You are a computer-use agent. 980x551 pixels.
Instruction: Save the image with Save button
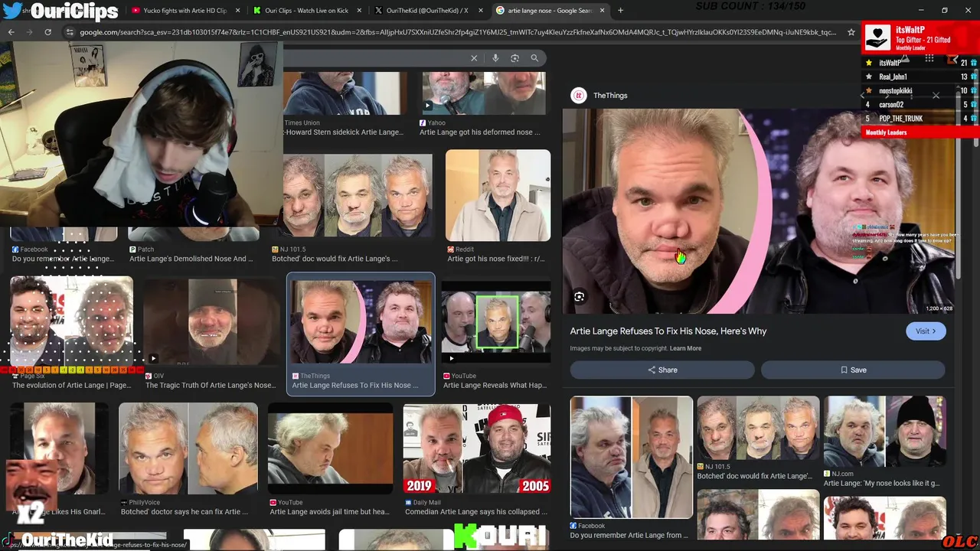853,370
